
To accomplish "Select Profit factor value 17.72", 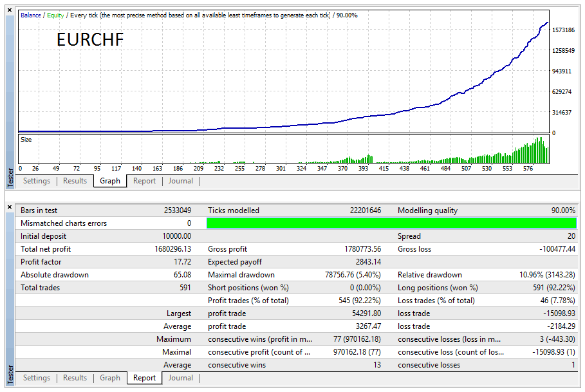I will click(x=182, y=262).
